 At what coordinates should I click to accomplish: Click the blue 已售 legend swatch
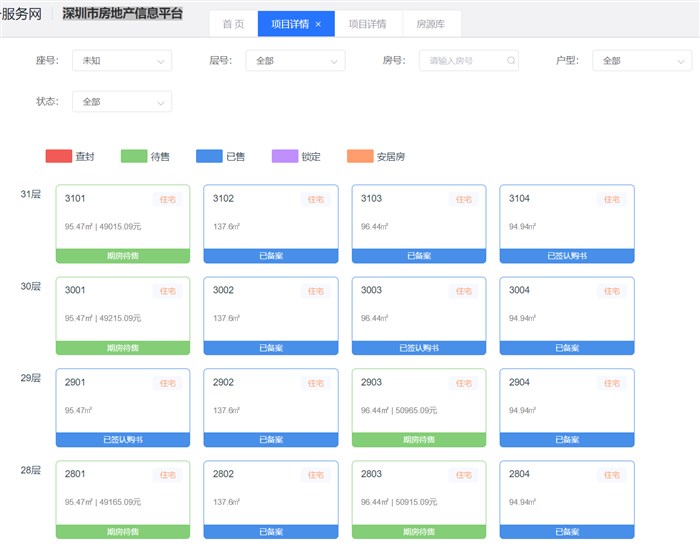point(209,156)
